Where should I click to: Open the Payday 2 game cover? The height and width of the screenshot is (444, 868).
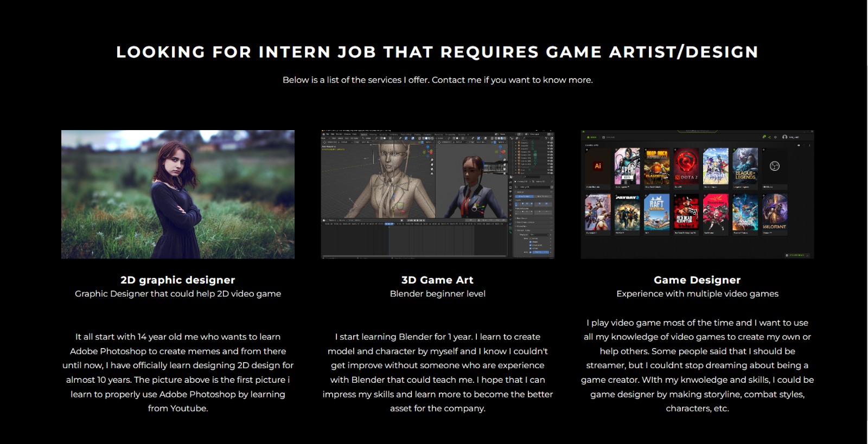click(627, 213)
